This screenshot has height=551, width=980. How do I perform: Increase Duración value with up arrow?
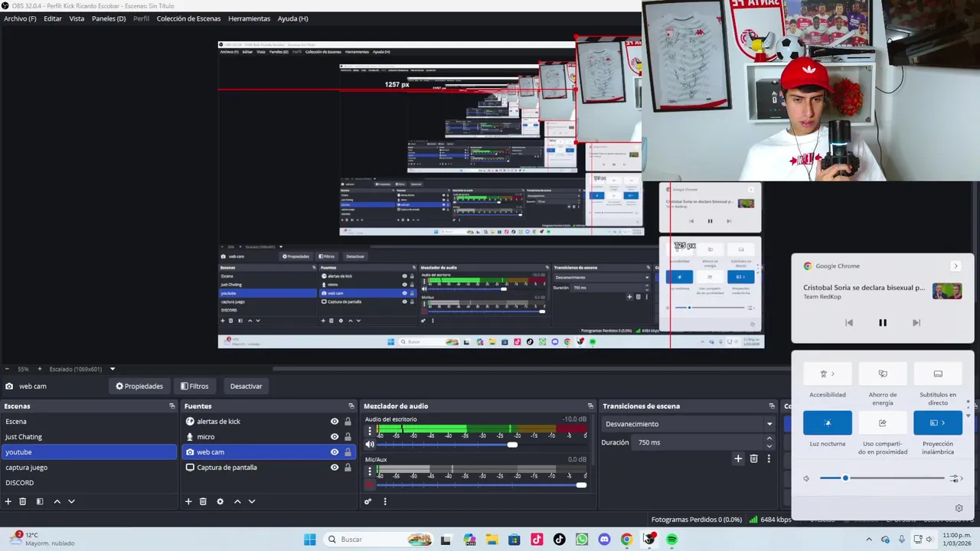coord(769,439)
